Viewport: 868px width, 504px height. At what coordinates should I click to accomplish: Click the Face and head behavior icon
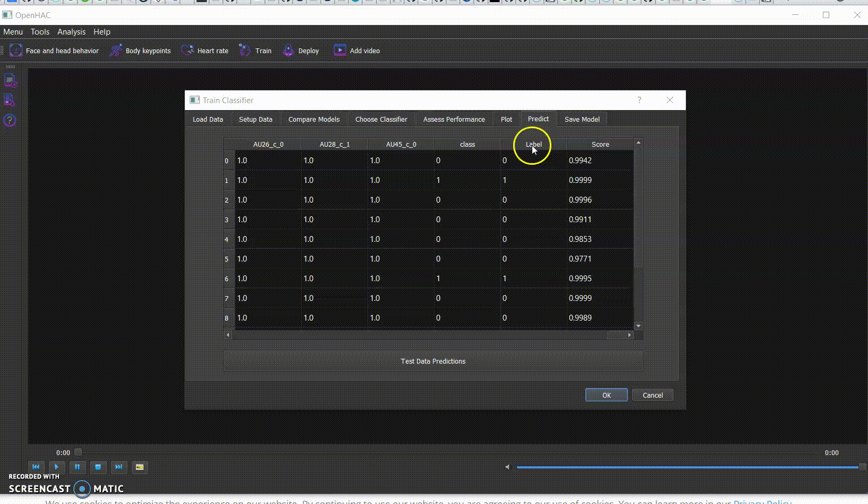tap(16, 51)
